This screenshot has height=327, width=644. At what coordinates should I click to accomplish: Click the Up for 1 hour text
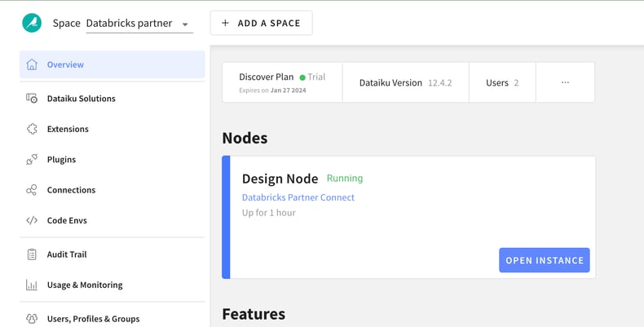point(269,213)
